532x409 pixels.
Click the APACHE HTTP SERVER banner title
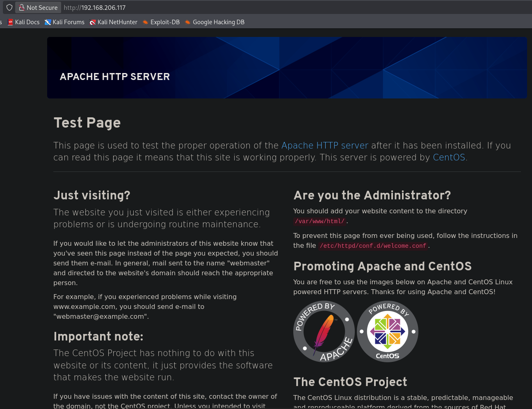point(115,77)
